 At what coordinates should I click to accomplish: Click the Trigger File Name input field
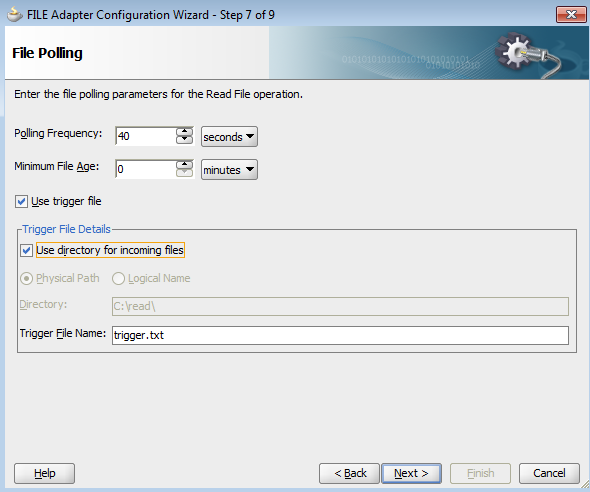tap(340, 335)
